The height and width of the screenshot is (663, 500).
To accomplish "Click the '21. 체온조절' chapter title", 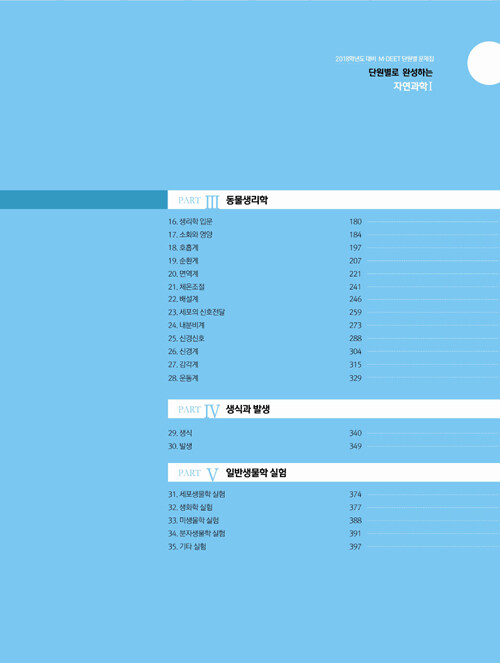I will [x=186, y=287].
